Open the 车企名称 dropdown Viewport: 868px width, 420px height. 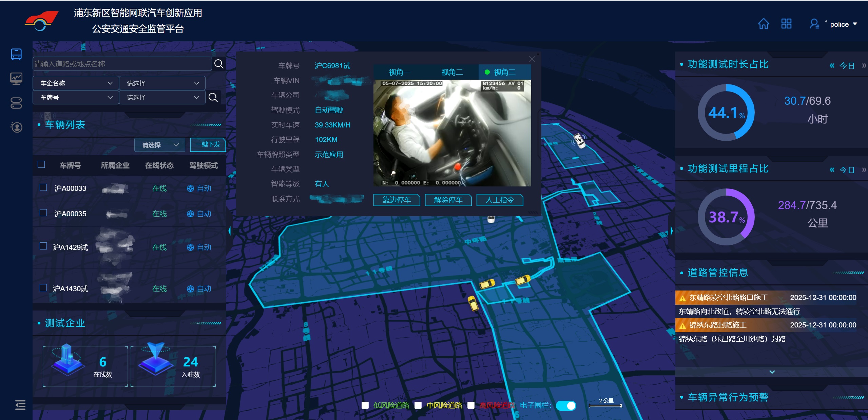(x=76, y=83)
